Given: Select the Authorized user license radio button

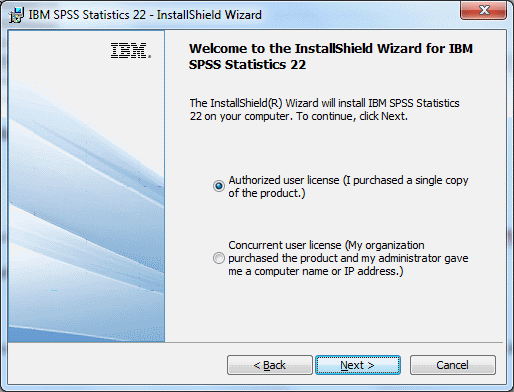Looking at the screenshot, I should [x=219, y=186].
